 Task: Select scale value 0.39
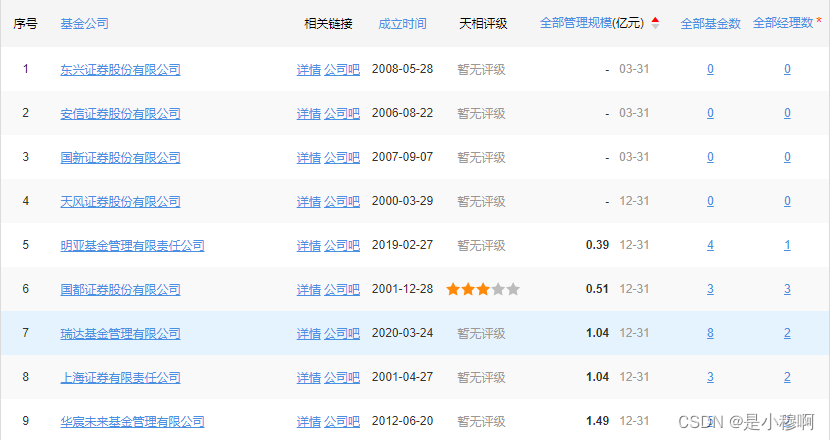click(597, 245)
